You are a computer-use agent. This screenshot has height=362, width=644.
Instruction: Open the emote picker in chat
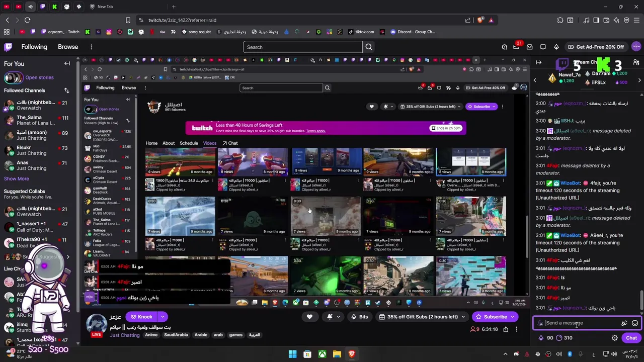tap(635, 323)
